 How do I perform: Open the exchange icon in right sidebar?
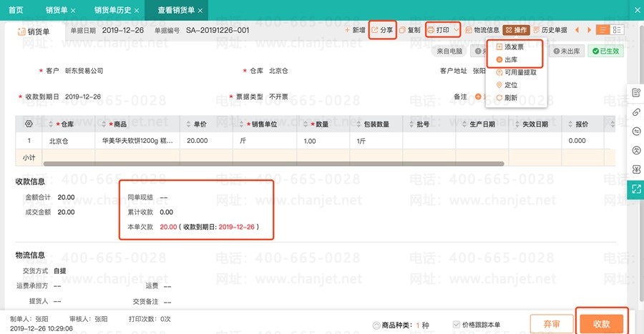click(x=636, y=132)
